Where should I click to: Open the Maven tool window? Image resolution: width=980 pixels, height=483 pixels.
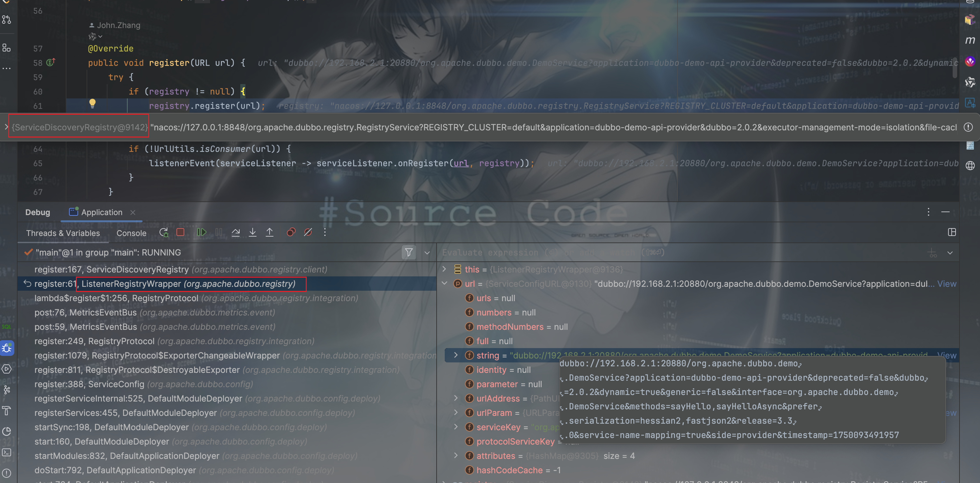point(970,40)
